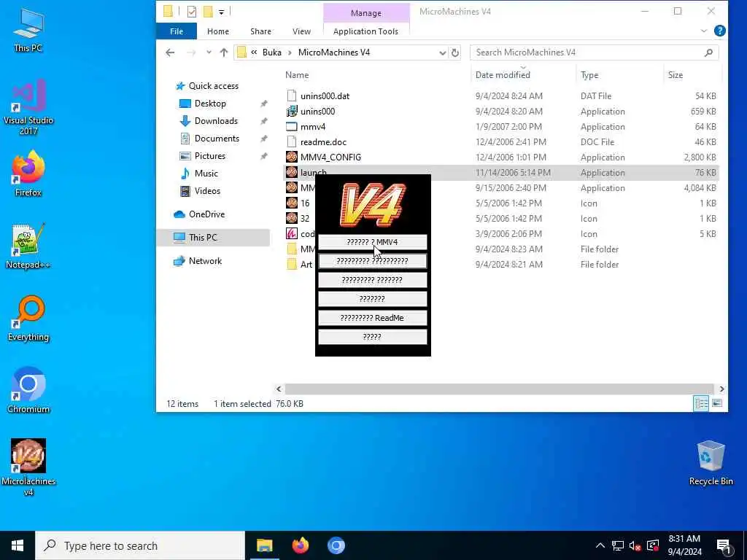Refresh the current folder view
Screen dimensions: 747x560
click(455, 52)
